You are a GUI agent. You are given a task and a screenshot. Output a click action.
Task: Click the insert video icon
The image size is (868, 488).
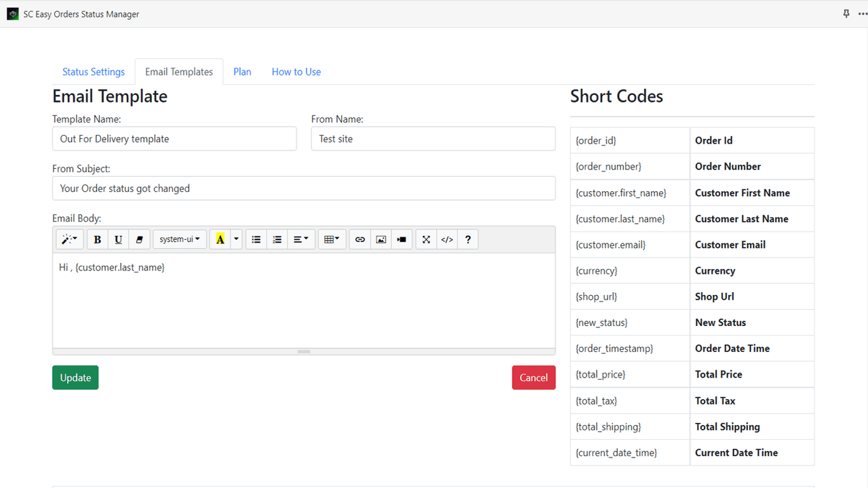(x=401, y=239)
